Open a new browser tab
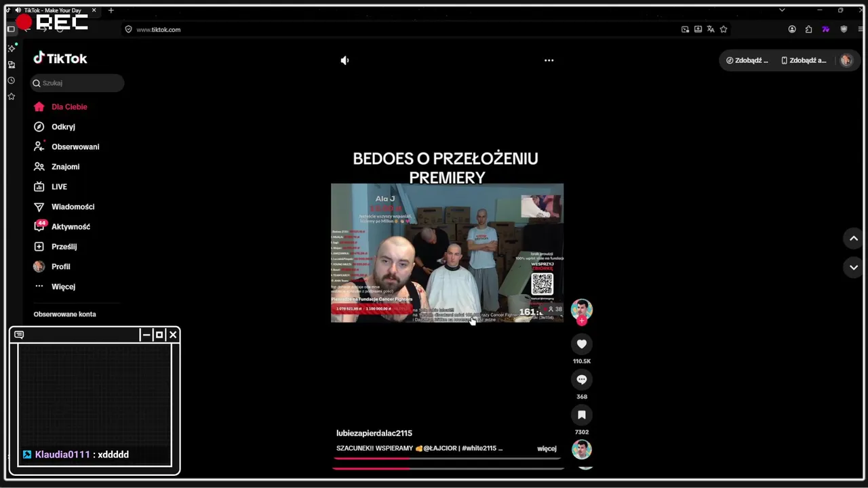This screenshot has width=868, height=488. point(111,10)
